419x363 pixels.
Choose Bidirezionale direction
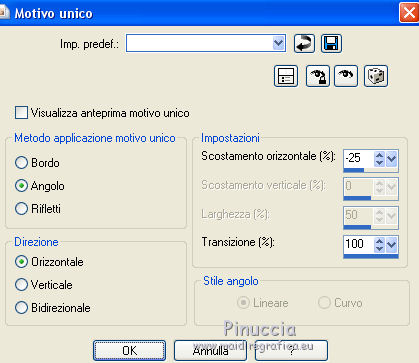21,307
